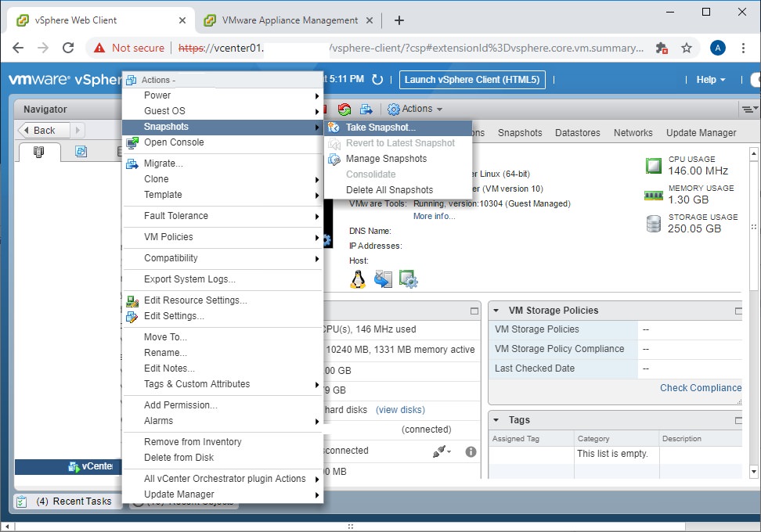
Task: Open the Datastores tab
Action: (578, 133)
